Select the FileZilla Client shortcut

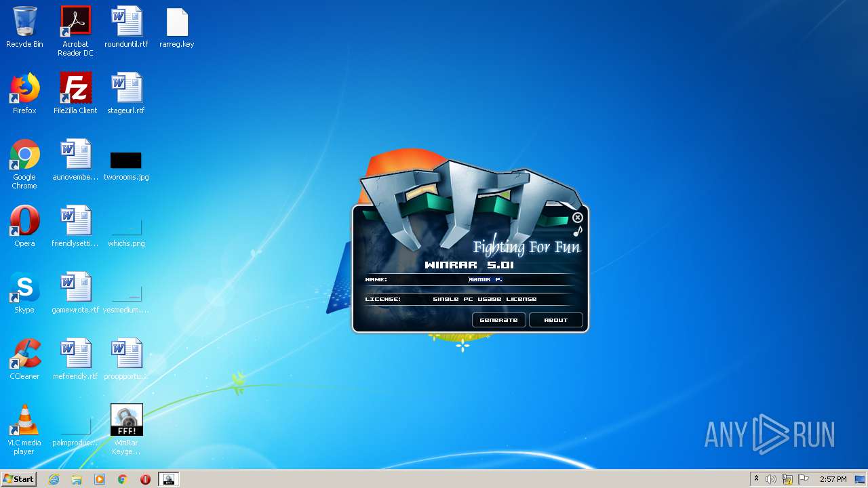click(x=75, y=94)
